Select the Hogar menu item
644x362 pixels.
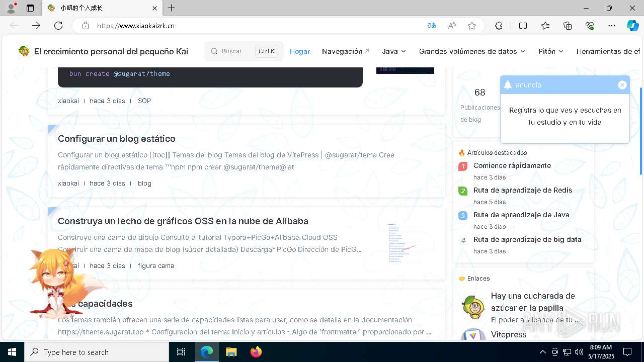(x=300, y=51)
